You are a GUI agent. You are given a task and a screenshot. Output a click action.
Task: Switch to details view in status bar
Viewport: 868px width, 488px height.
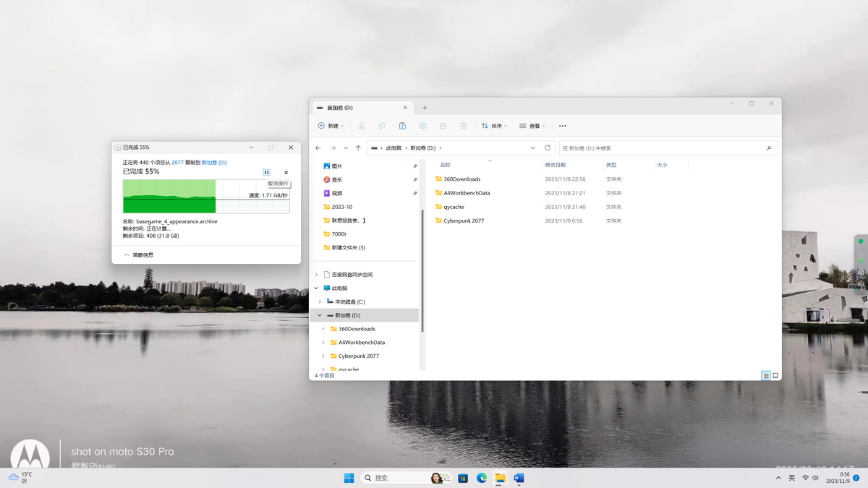click(766, 376)
